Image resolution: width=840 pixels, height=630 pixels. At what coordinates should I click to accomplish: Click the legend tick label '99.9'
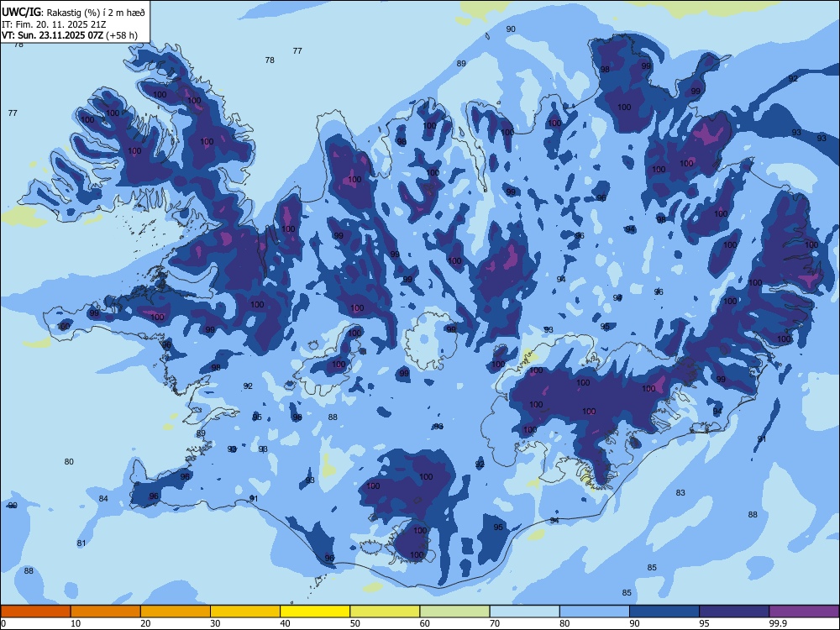point(777,623)
